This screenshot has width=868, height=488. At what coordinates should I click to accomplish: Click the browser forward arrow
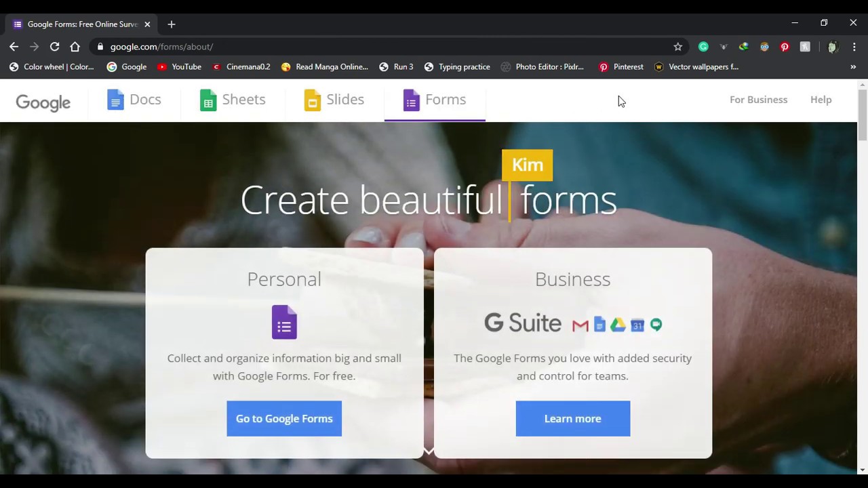point(35,47)
